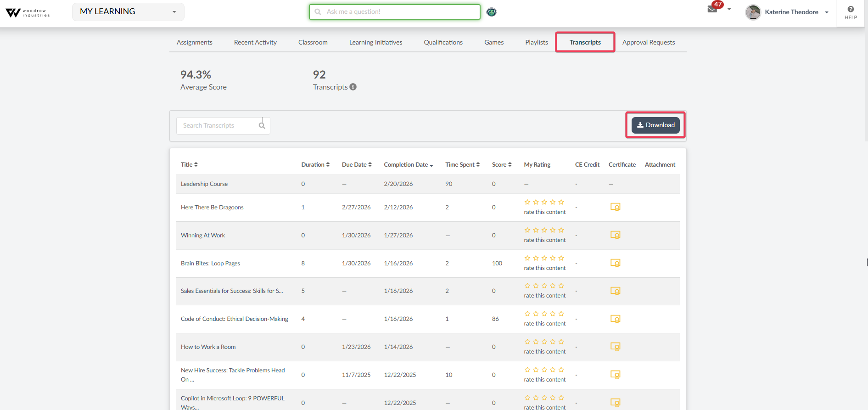The image size is (868, 410).
Task: Switch to the Assignments tab
Action: [195, 42]
